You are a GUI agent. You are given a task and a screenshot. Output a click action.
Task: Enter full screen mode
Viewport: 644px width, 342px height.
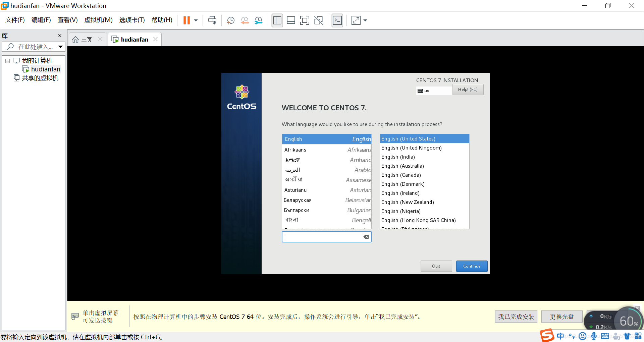coord(305,20)
